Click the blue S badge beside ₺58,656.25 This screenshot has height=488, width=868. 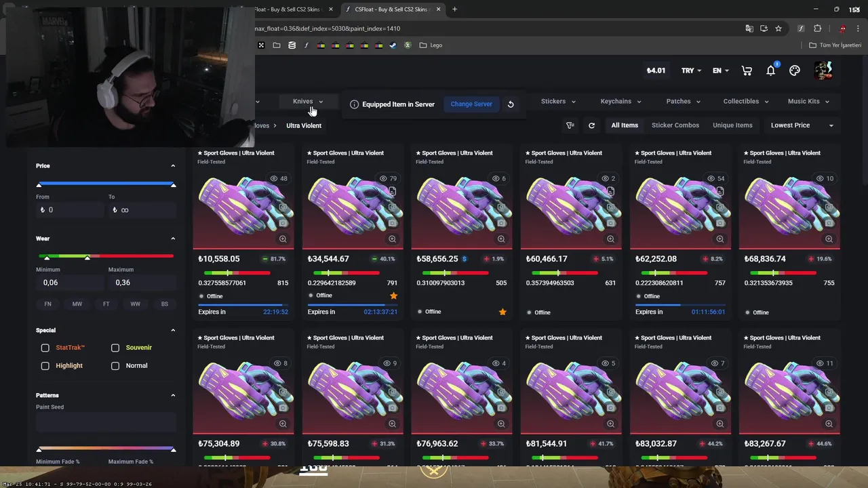click(465, 259)
